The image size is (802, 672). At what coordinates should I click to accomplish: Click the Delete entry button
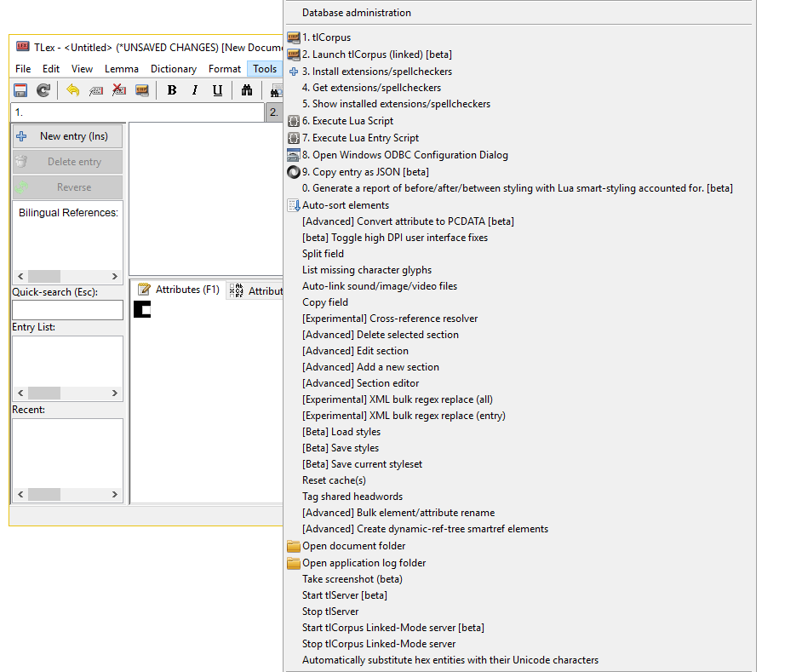click(67, 162)
